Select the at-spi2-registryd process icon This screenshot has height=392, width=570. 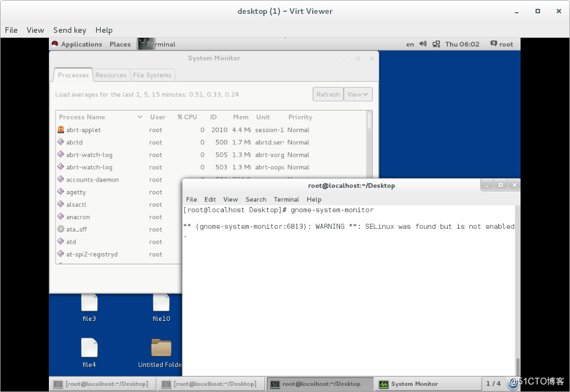click(x=61, y=254)
